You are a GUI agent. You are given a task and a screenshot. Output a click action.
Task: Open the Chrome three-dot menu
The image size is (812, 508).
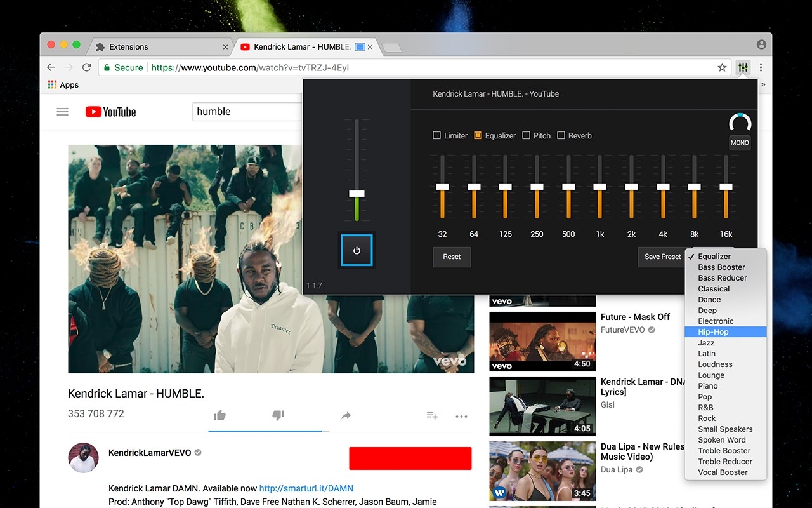pos(761,67)
